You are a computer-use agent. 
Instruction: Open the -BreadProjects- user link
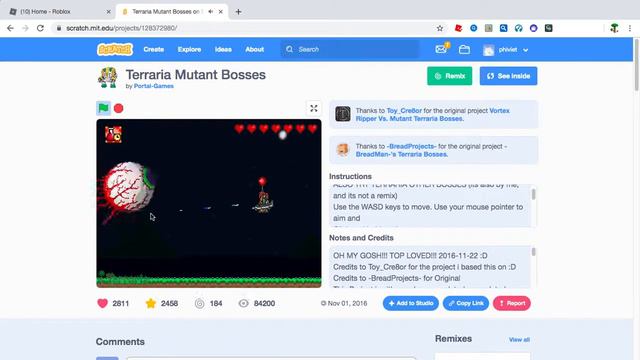(x=411, y=146)
